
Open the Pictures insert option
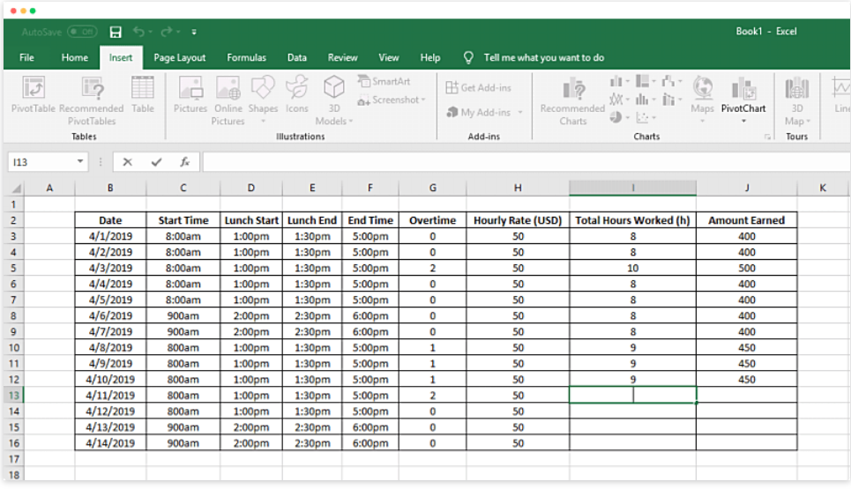pos(190,94)
